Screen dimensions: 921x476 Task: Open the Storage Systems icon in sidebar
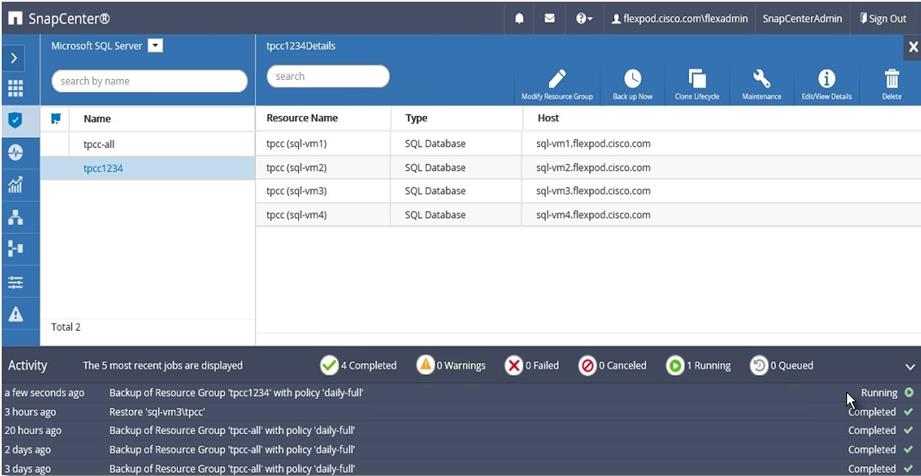pyautogui.click(x=15, y=249)
